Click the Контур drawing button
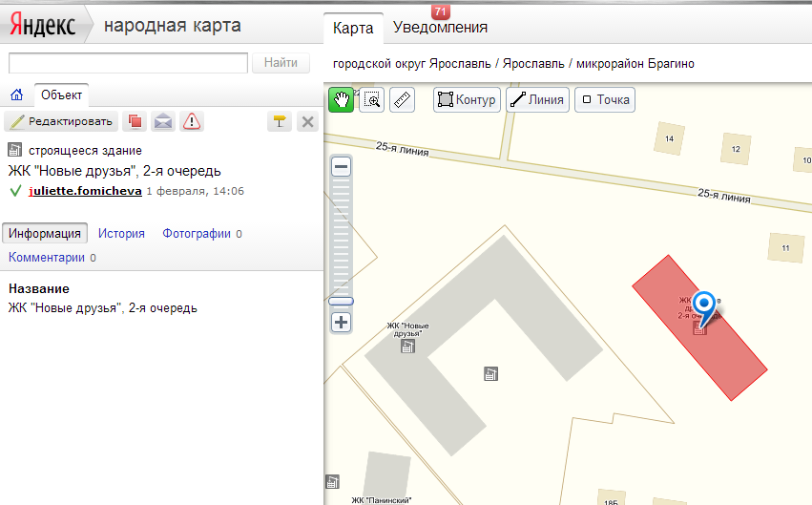812x505 pixels. click(x=468, y=99)
